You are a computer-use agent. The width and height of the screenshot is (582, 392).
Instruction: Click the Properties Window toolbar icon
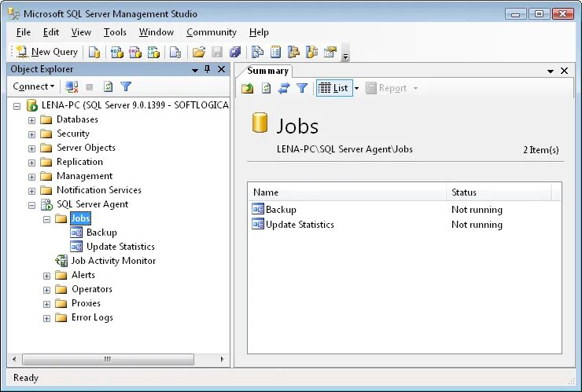[330, 52]
